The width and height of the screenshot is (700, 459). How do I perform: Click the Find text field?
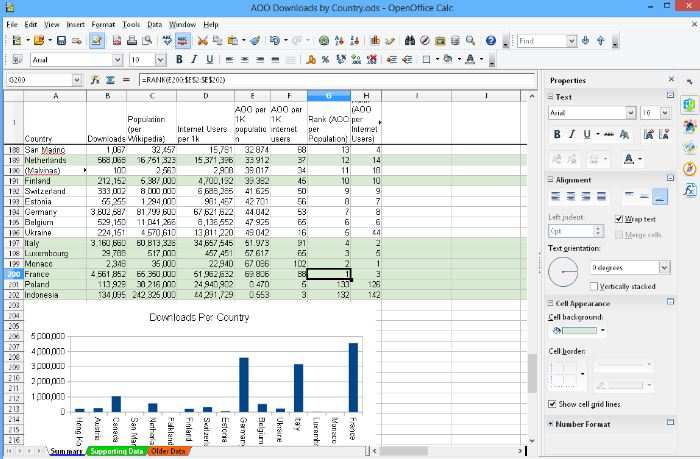point(542,41)
